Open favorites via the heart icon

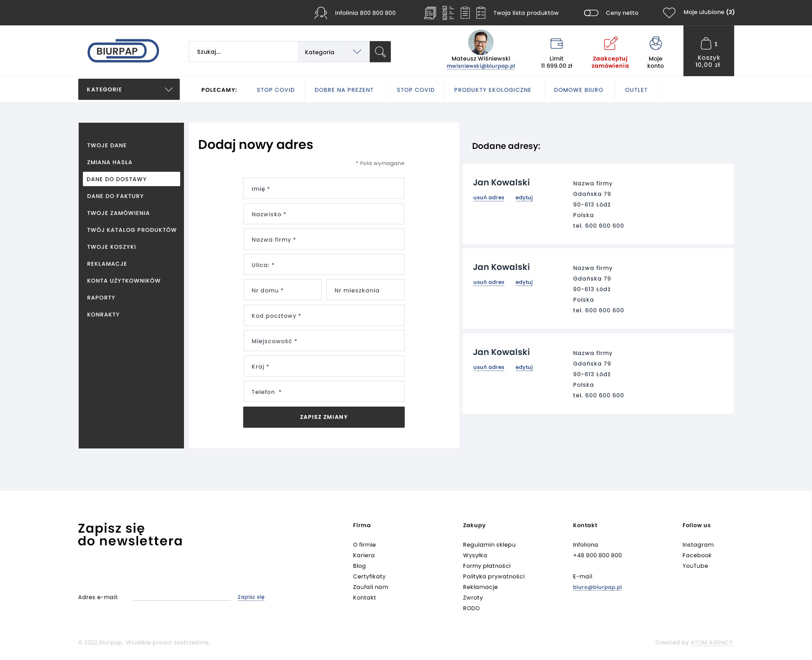coord(669,13)
